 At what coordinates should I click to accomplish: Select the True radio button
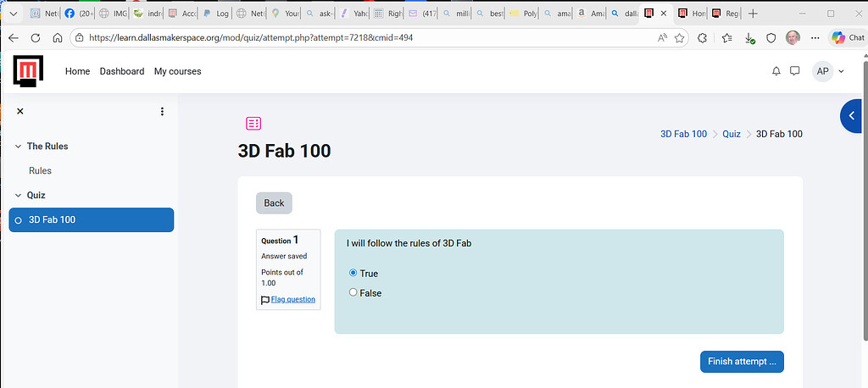[353, 273]
